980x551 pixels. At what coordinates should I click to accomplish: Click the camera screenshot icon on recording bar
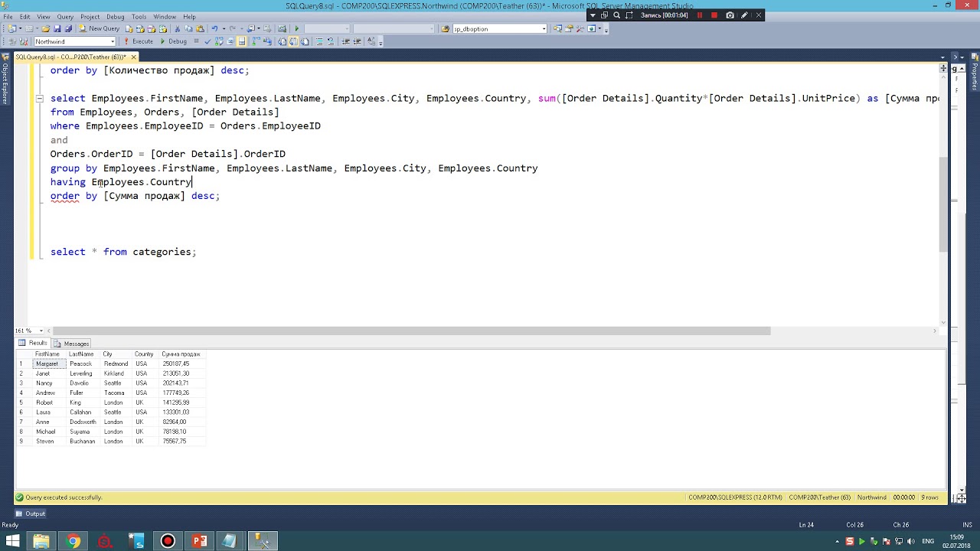tap(730, 15)
